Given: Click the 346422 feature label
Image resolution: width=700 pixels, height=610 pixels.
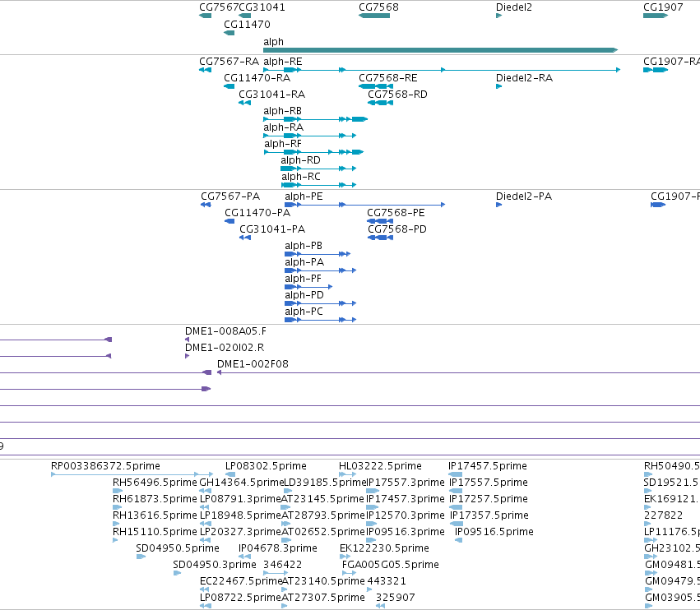Looking at the screenshot, I should (x=283, y=565).
